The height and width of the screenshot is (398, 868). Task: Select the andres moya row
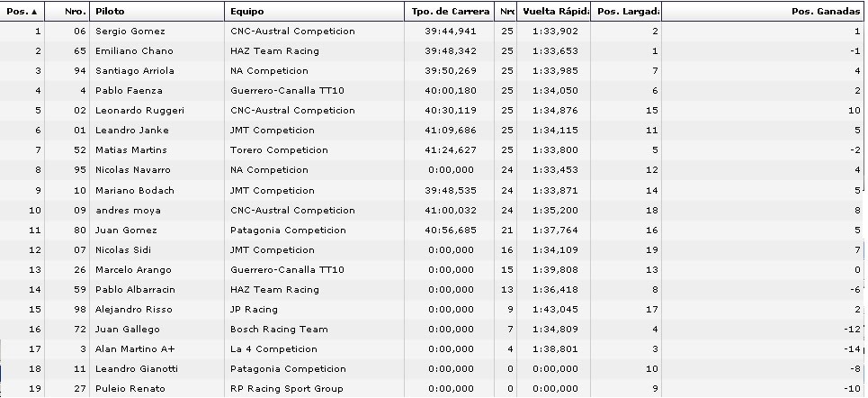tap(432, 211)
